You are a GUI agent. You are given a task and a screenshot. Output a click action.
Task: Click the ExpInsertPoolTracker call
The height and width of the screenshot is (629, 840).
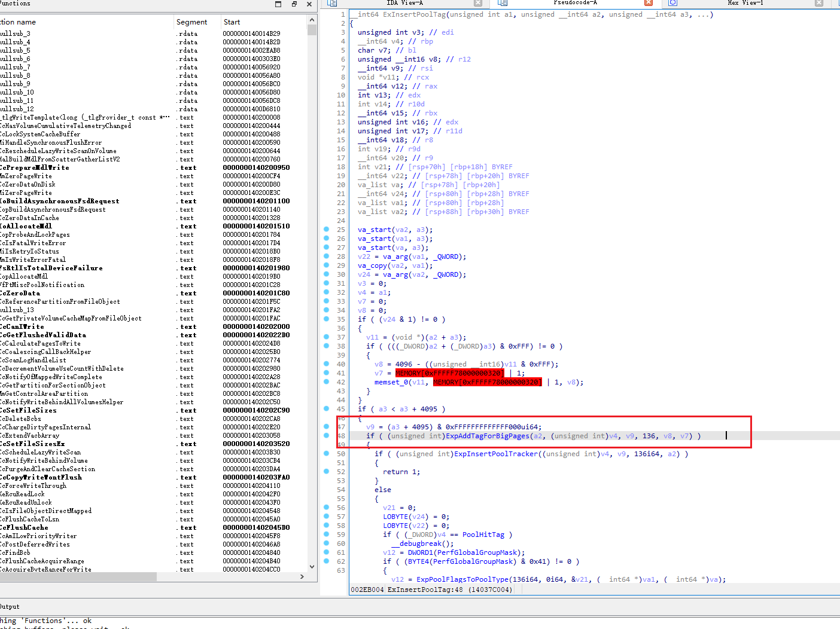[496, 454]
